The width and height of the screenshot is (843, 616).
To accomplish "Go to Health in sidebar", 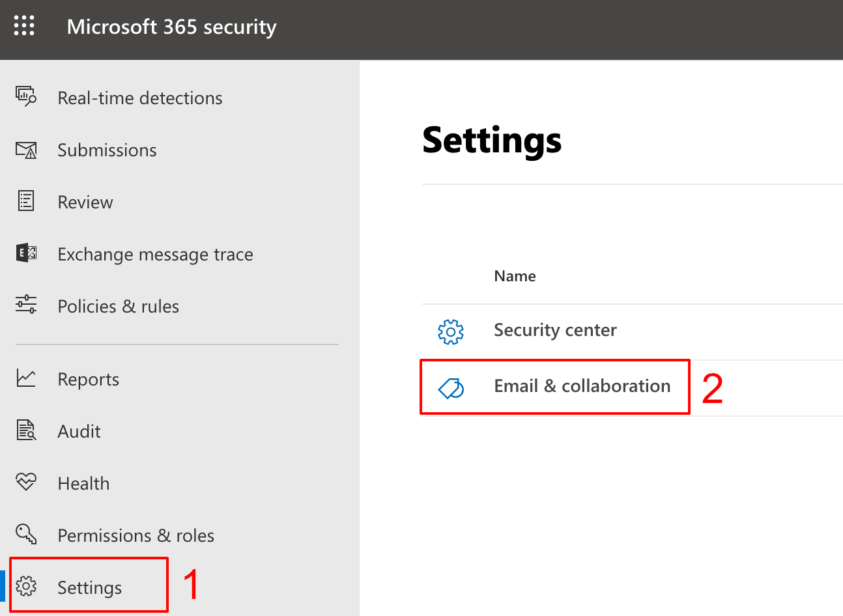I will click(83, 483).
